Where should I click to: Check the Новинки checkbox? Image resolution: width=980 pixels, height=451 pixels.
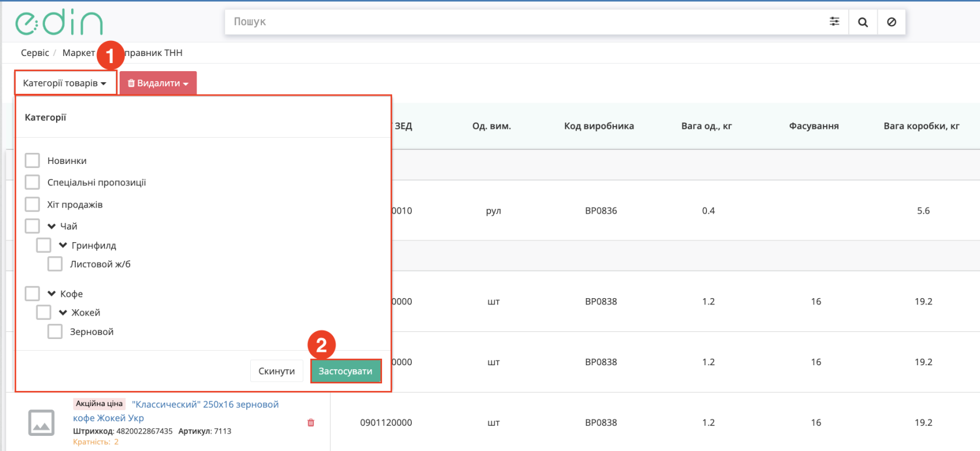(x=32, y=160)
